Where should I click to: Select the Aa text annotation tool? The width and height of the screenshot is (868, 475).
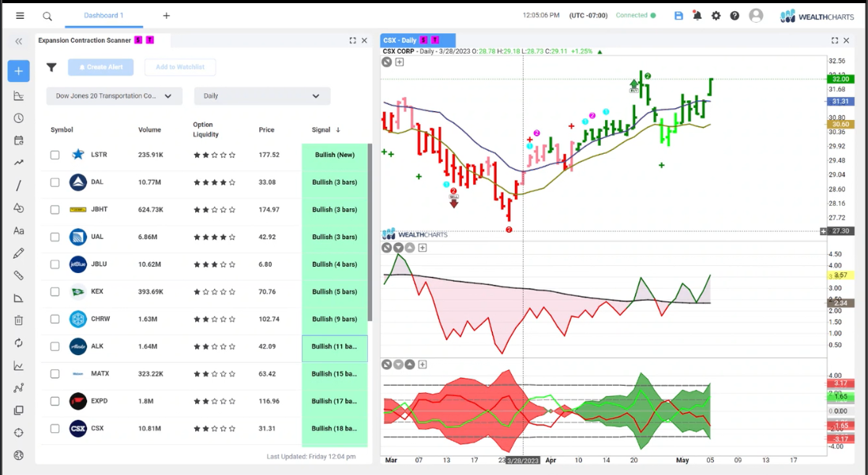pyautogui.click(x=18, y=230)
